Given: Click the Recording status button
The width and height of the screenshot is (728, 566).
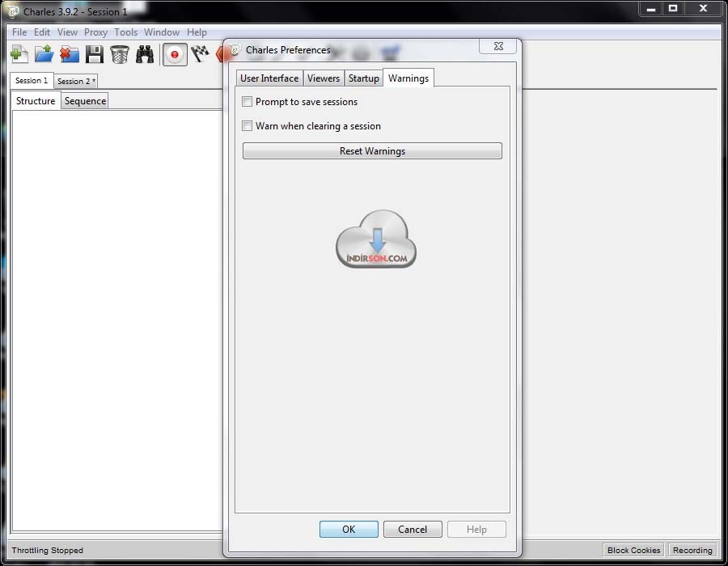Looking at the screenshot, I should (692, 550).
